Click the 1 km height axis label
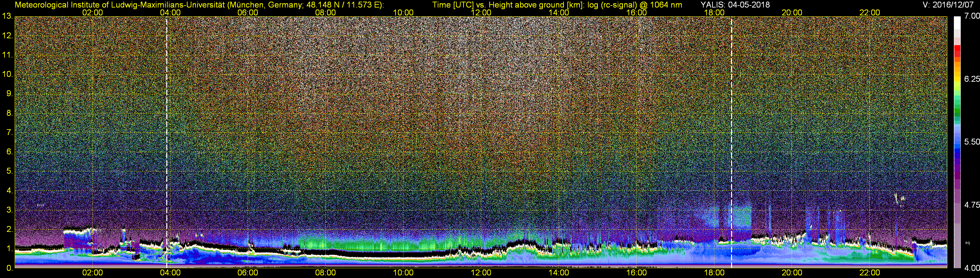 tap(9, 249)
